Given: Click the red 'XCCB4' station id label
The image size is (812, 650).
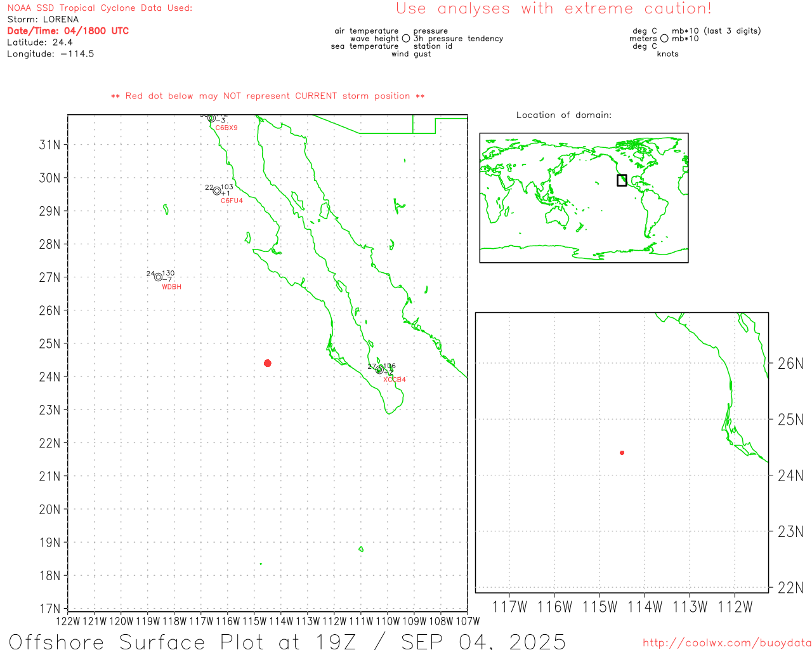Looking at the screenshot, I should pos(395,380).
